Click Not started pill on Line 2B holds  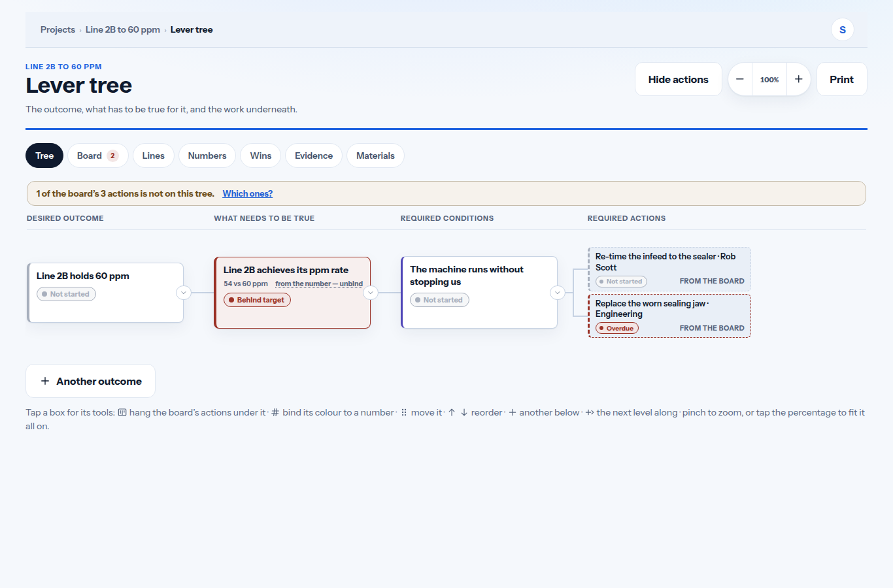(66, 294)
